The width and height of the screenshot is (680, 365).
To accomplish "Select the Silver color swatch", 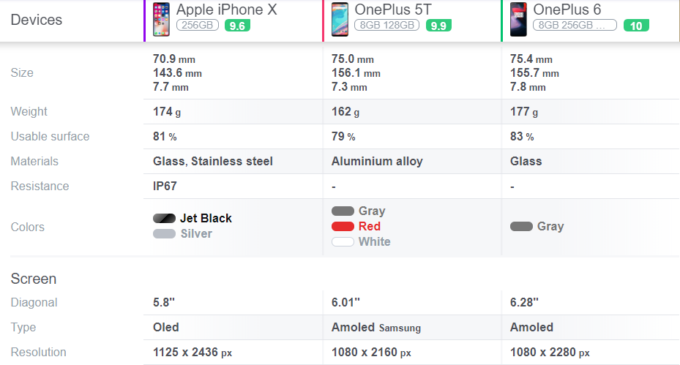I will point(164,234).
